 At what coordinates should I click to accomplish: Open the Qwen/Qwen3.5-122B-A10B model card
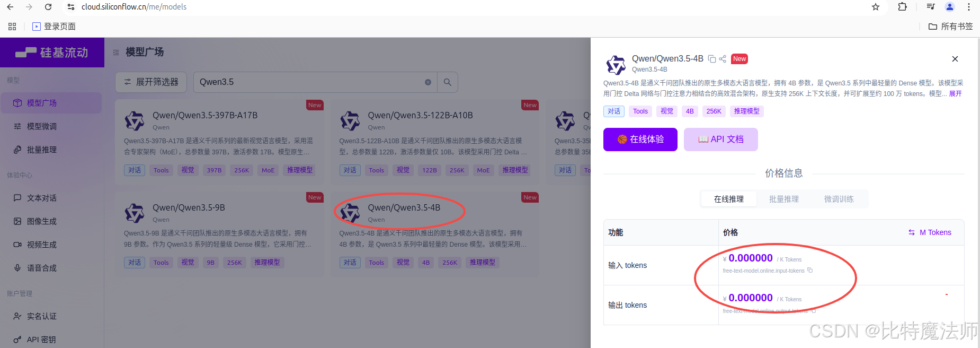tap(434, 142)
